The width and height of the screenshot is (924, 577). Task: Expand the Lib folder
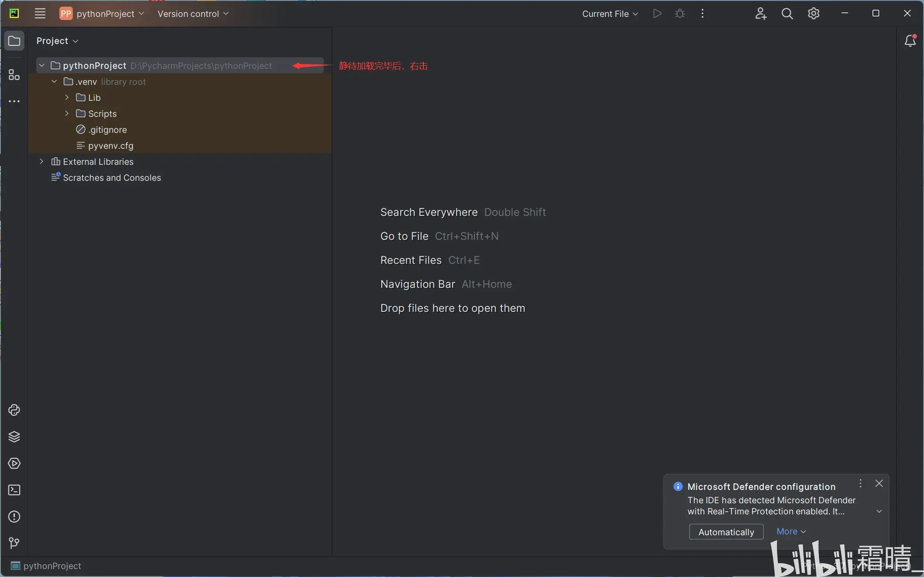[67, 98]
